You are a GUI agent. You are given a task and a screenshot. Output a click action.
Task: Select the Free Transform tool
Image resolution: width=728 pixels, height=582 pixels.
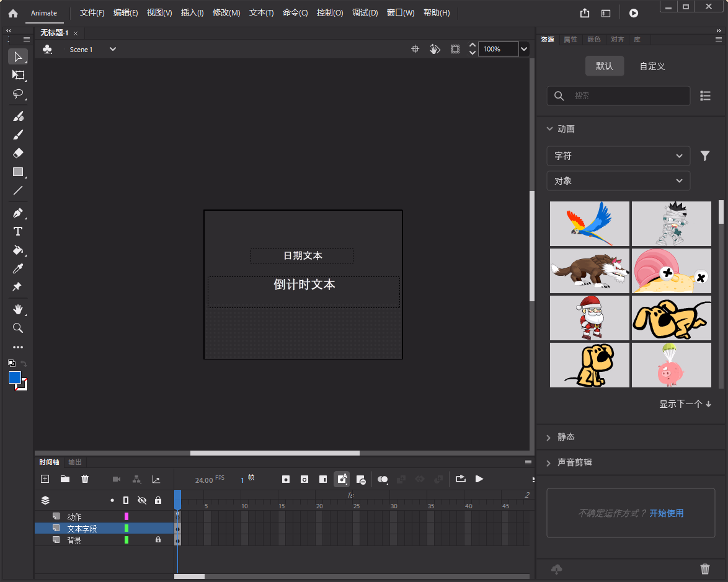(x=17, y=75)
